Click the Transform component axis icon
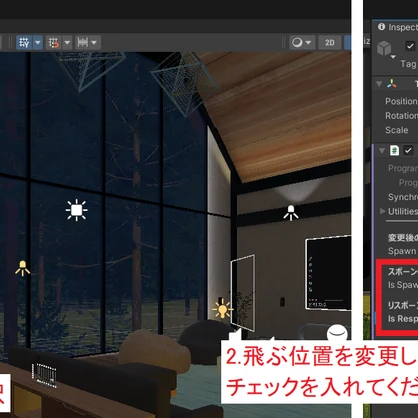This screenshot has width=418, height=418. tap(392, 84)
